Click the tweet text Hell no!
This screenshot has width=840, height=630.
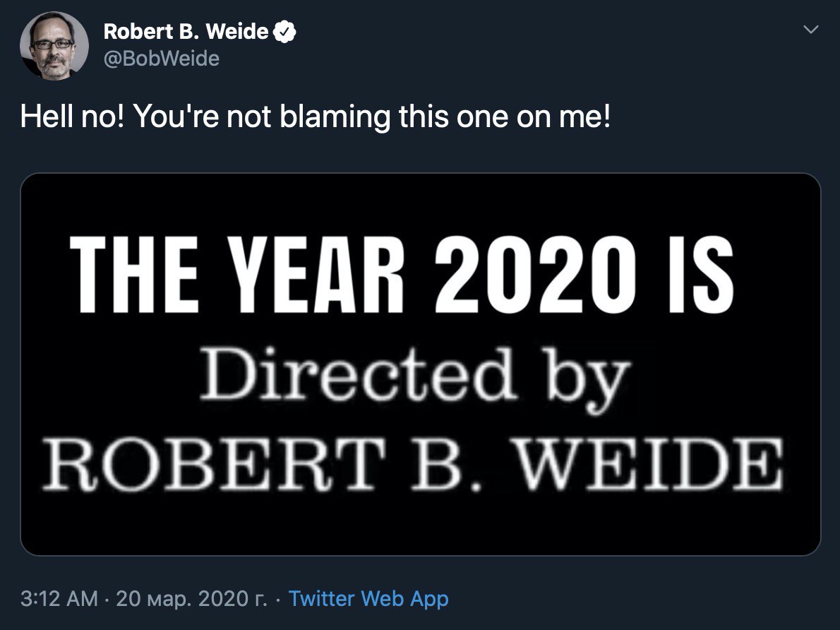coord(72,116)
